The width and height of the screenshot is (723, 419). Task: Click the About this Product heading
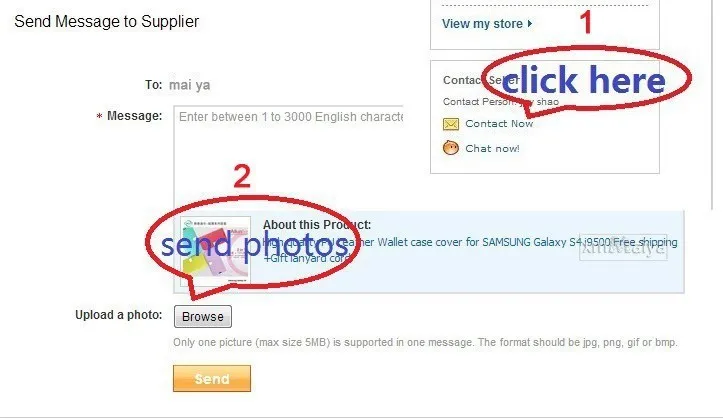317,224
